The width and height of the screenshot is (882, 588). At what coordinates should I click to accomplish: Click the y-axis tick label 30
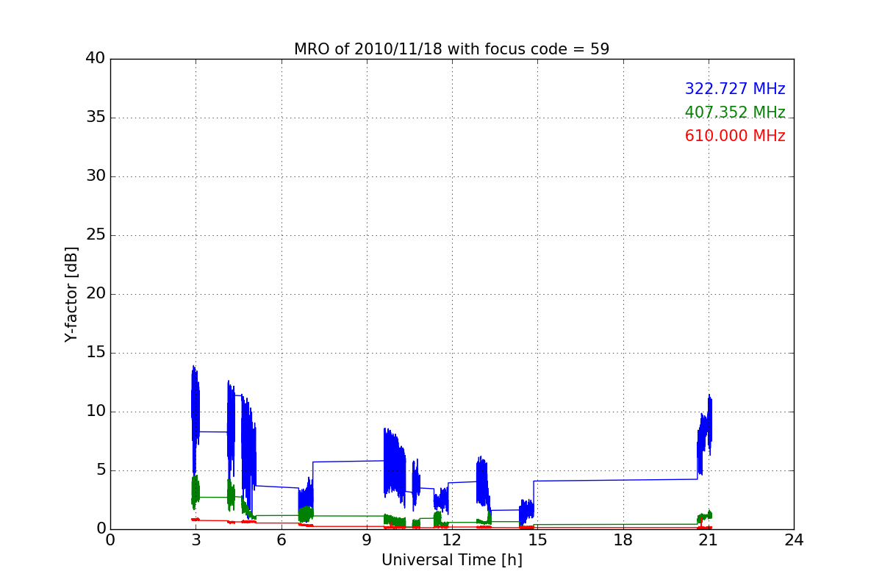(96, 176)
